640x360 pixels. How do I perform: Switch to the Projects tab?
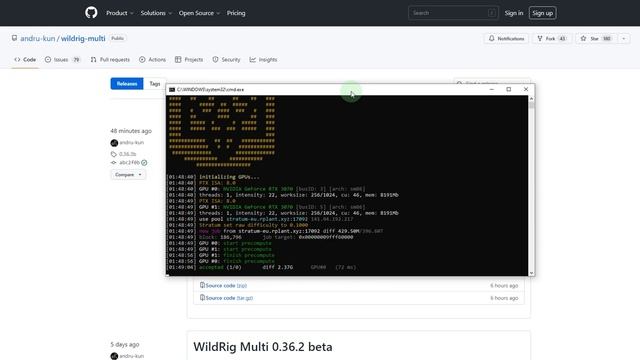[x=189, y=60]
